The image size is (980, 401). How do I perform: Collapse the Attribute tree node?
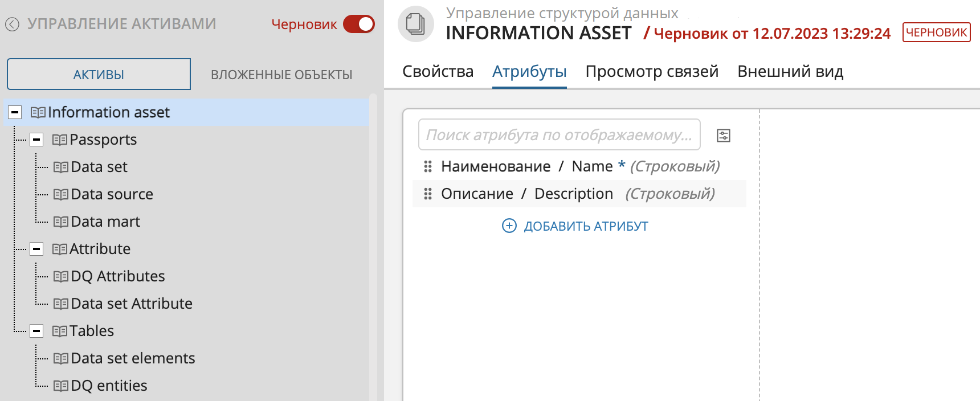tap(36, 249)
